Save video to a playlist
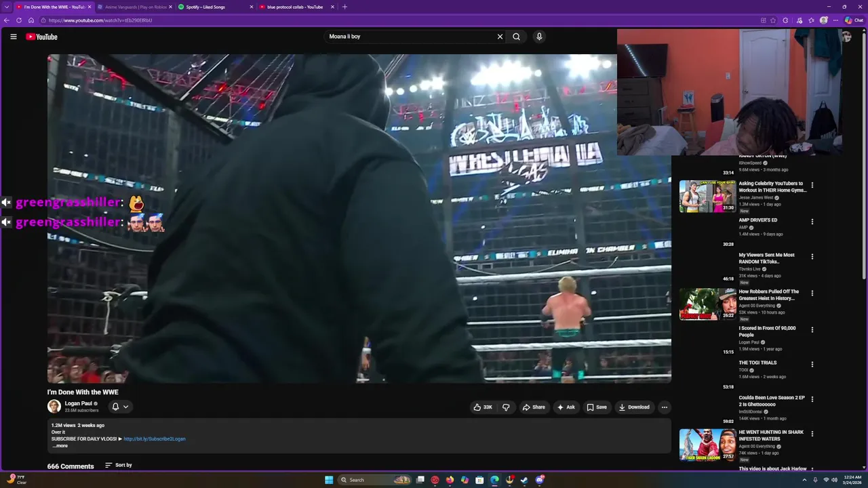The width and height of the screenshot is (868, 488). 597,407
